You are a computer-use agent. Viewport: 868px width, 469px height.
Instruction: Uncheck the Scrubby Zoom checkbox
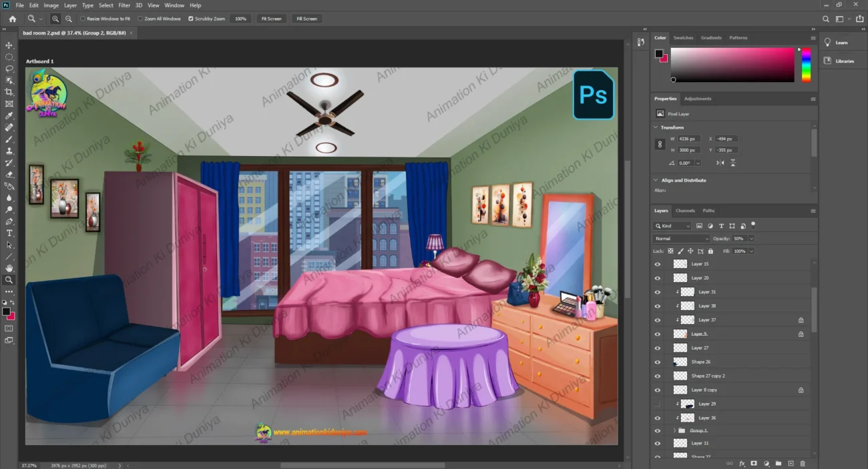coord(191,19)
